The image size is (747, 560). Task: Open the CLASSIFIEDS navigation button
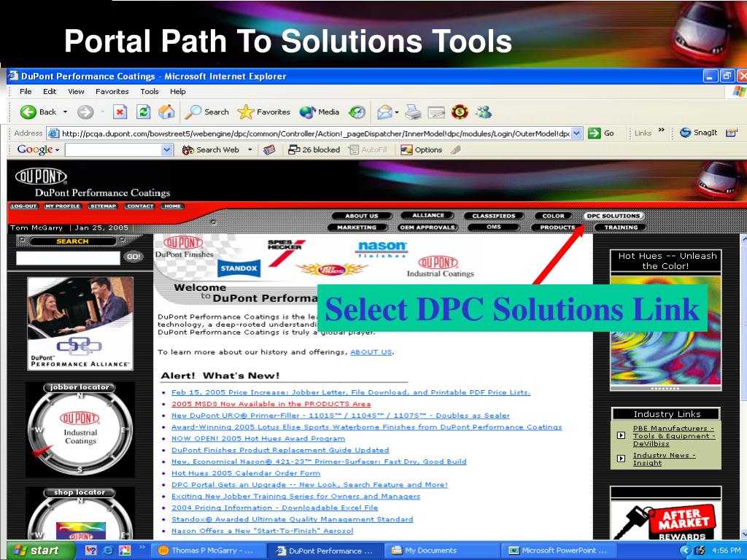coord(494,216)
